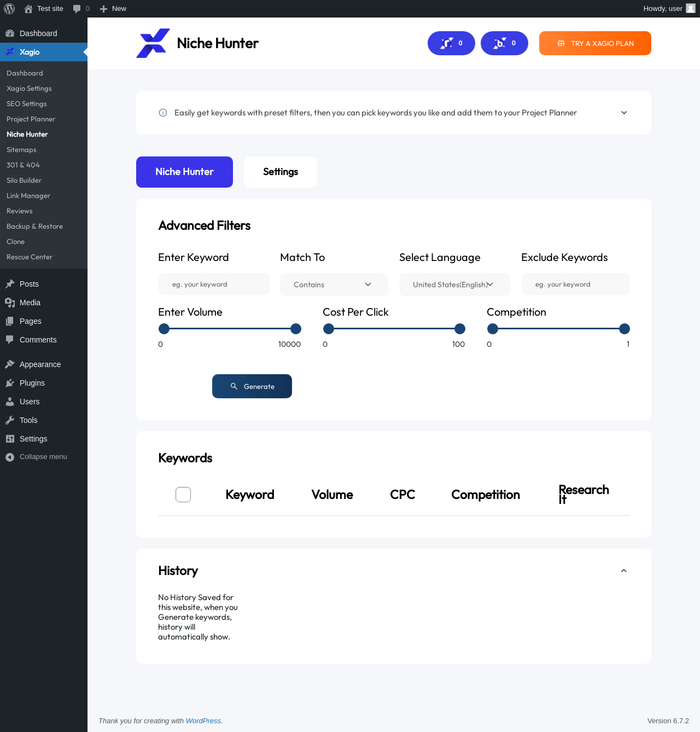Click the Enter Volume maximum slider handle
Viewport: 700px width, 732px height.
point(296,329)
